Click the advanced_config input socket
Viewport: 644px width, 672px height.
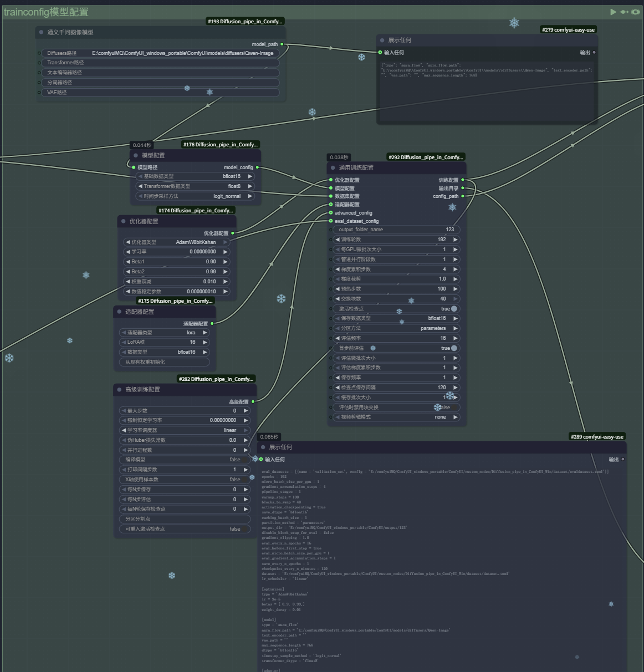pyautogui.click(x=331, y=212)
